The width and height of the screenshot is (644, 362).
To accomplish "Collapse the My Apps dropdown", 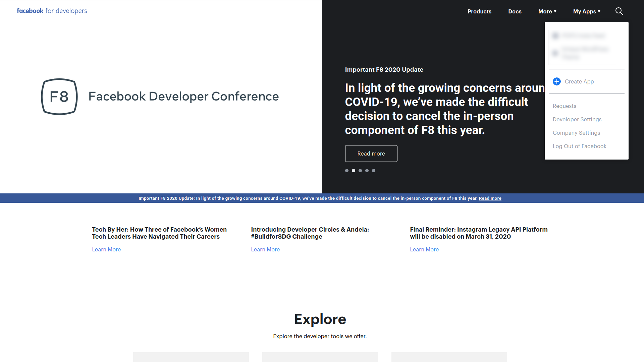I will tap(586, 11).
